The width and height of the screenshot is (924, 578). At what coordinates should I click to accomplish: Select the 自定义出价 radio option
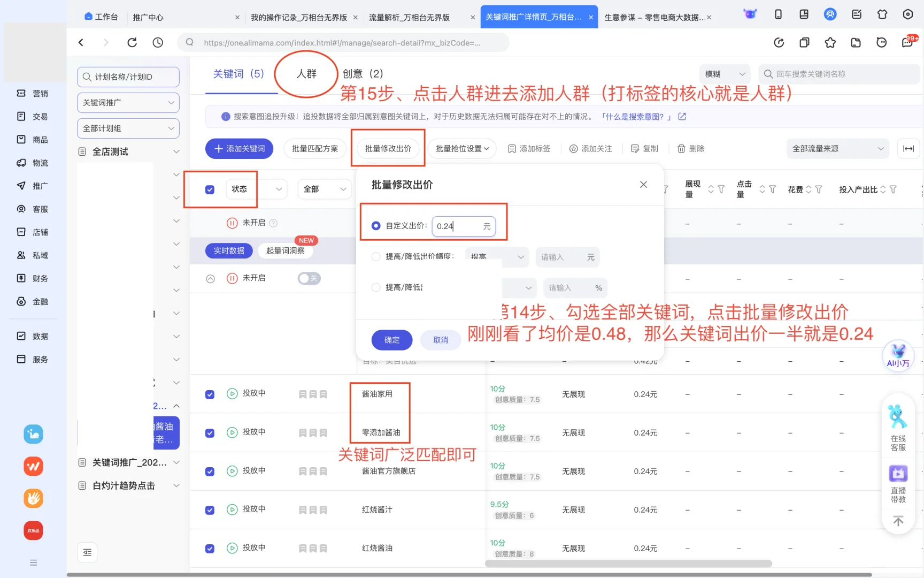[376, 225]
